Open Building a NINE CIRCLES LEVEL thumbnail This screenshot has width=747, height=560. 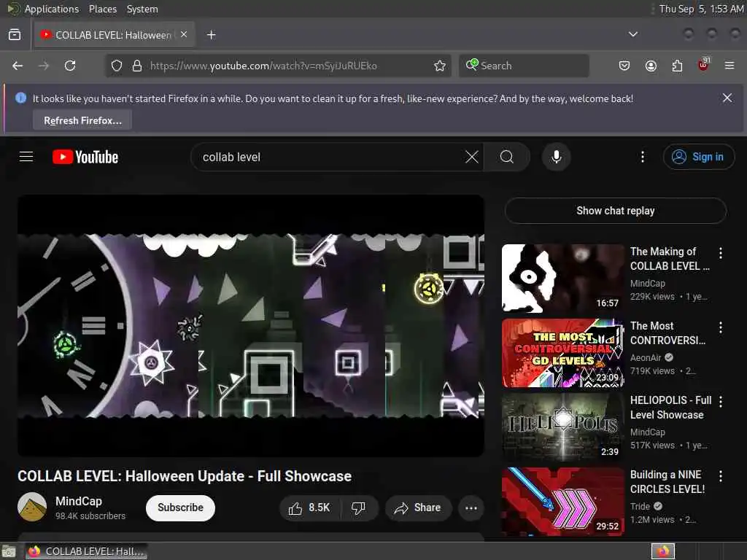tap(562, 502)
